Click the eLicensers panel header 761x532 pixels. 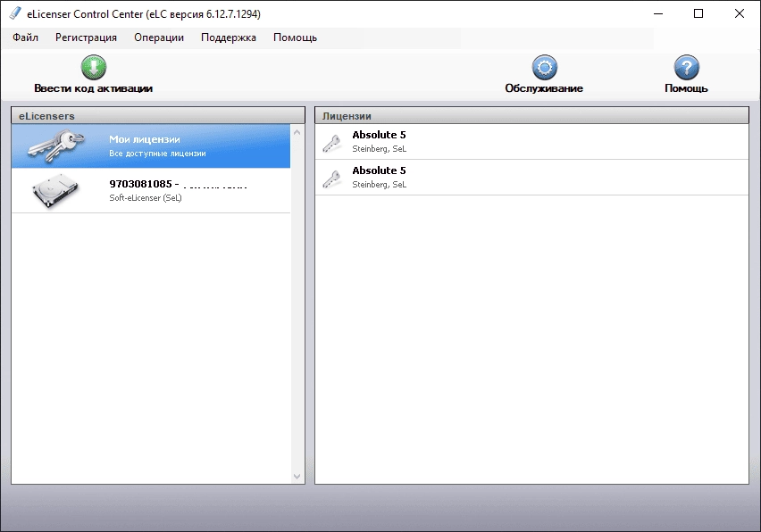158,116
